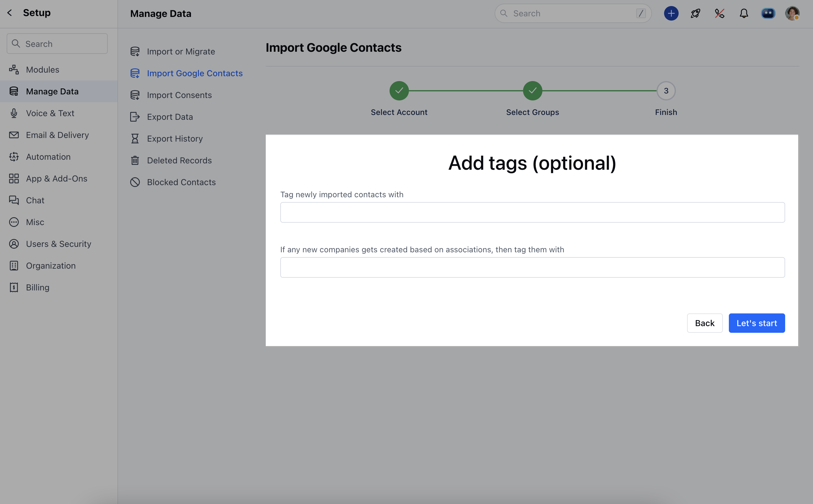Focus the Tag newly imported contacts field

(532, 212)
